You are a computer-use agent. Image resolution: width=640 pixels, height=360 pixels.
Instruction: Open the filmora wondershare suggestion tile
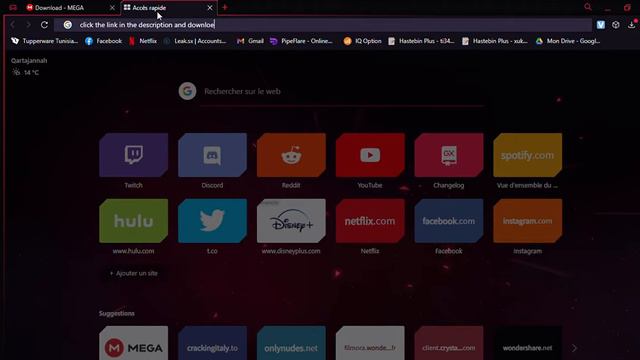tap(370, 343)
